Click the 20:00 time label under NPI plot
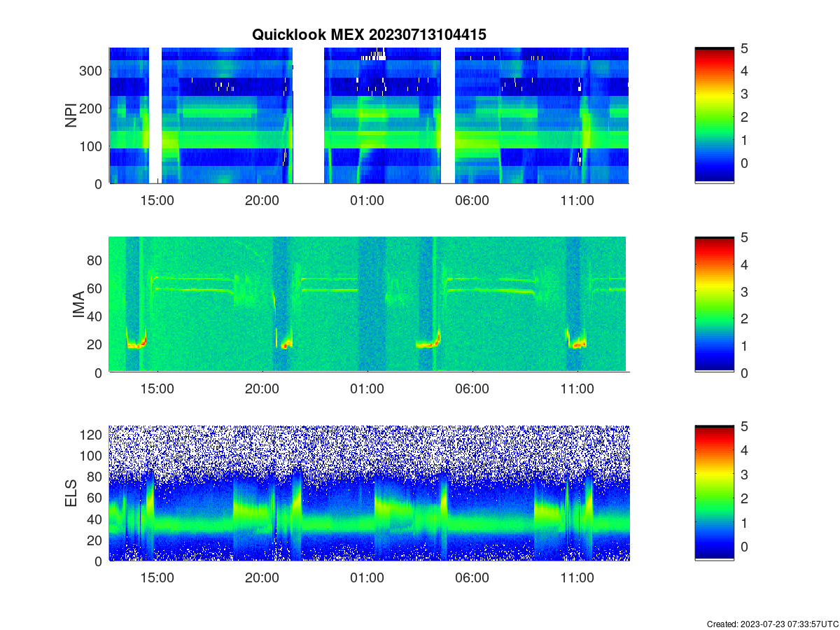 point(262,200)
